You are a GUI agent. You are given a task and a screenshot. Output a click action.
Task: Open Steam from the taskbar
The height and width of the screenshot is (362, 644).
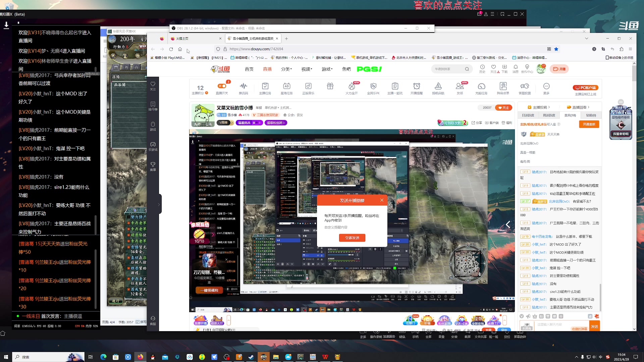coord(251,357)
